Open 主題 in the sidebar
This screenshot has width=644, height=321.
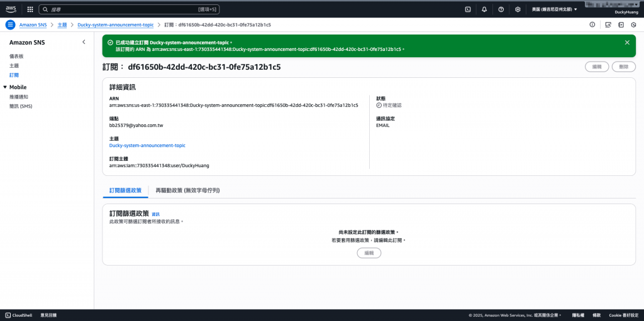click(x=14, y=66)
